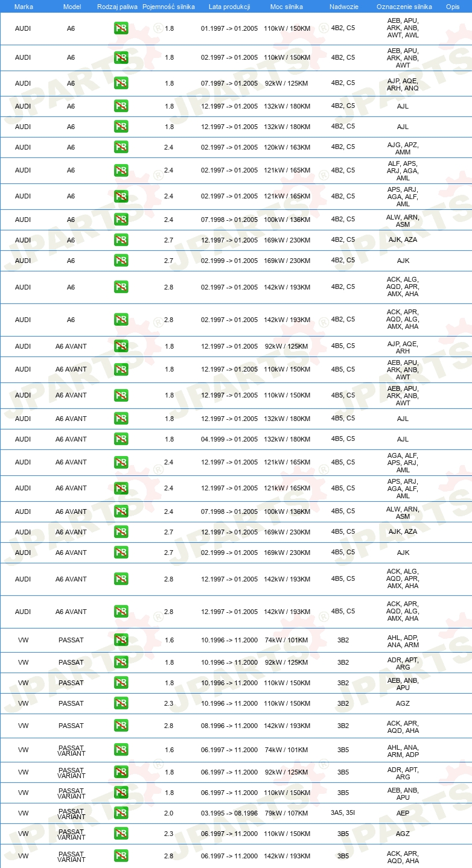This screenshot has width=472, height=868.
Task: Click petrol icon in A6 AVANT 92kW / 125KM row
Action: click(121, 346)
